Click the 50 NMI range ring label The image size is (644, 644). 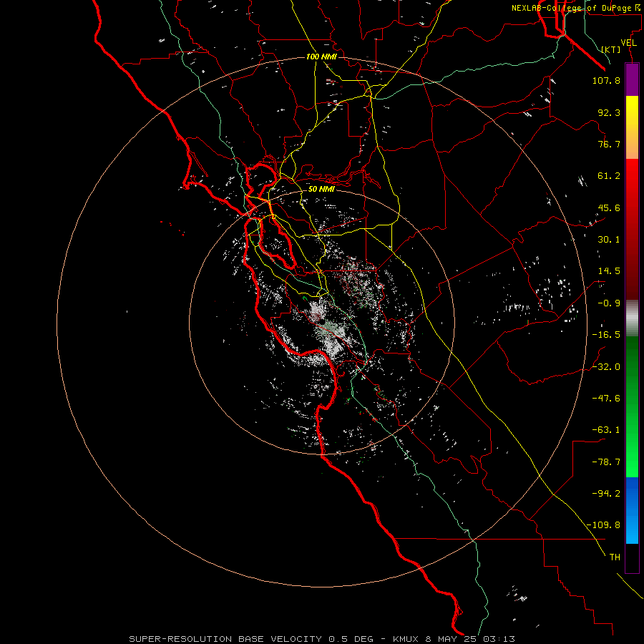point(321,189)
